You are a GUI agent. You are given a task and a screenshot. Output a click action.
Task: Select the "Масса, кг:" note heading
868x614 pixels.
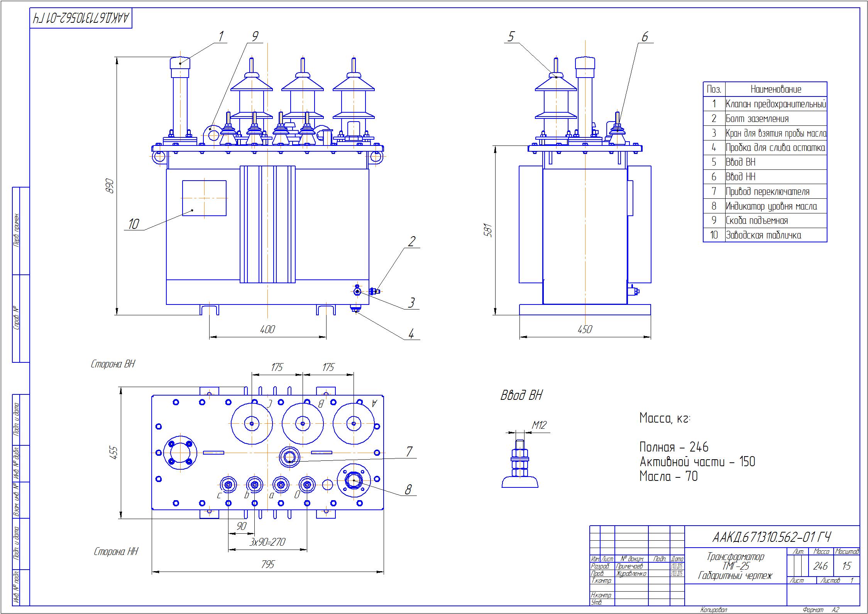click(x=665, y=419)
